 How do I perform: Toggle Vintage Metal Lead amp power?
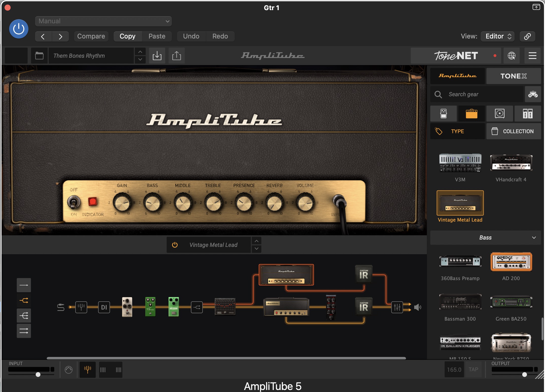175,245
